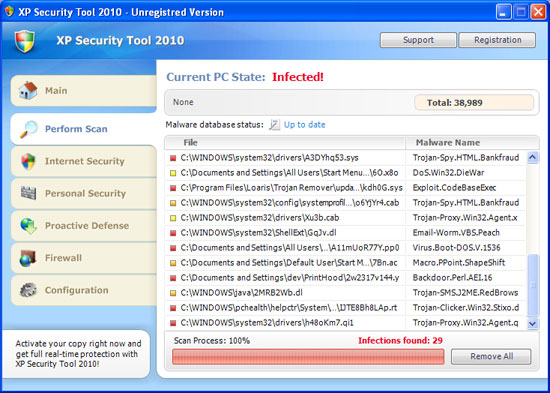
Task: Click red marker beside GqJv.dl entry
Action: pyautogui.click(x=173, y=233)
